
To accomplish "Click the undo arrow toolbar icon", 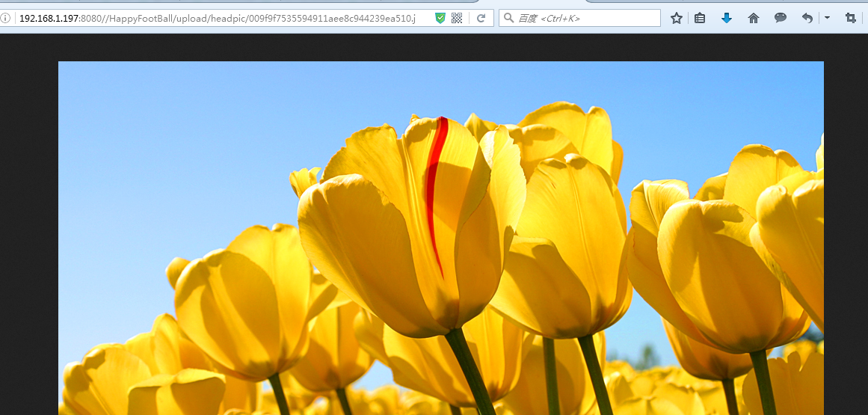I will tap(807, 18).
